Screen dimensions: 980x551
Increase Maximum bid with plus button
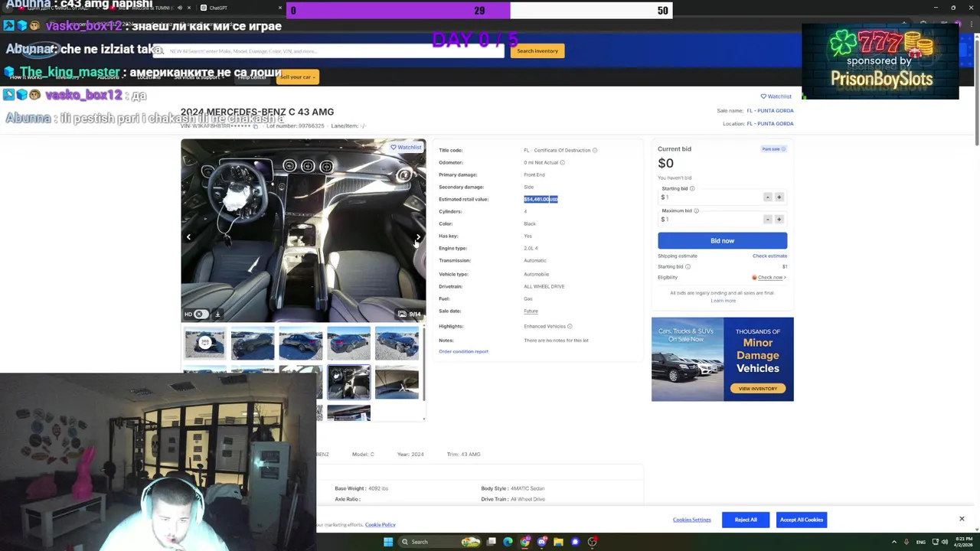point(779,219)
